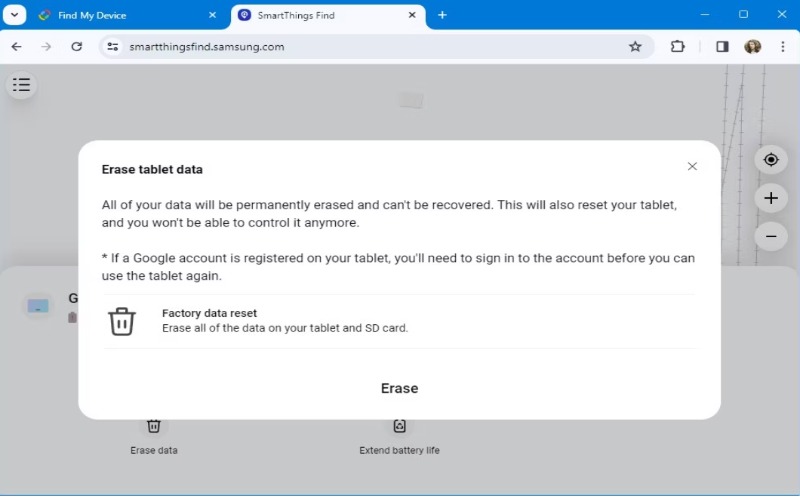Zoom in the map with plus button
The image size is (800, 500).
point(771,198)
